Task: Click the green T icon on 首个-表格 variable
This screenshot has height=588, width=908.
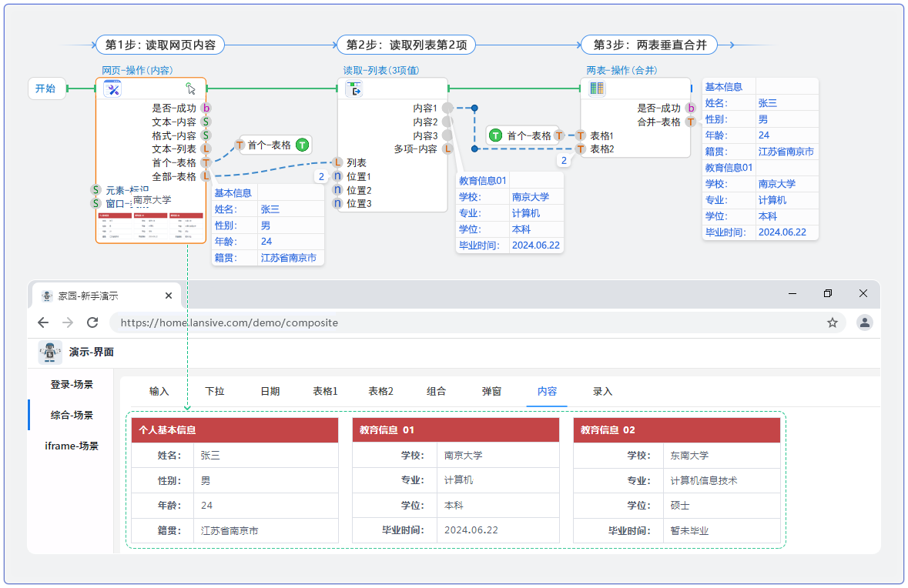Action: coord(302,143)
